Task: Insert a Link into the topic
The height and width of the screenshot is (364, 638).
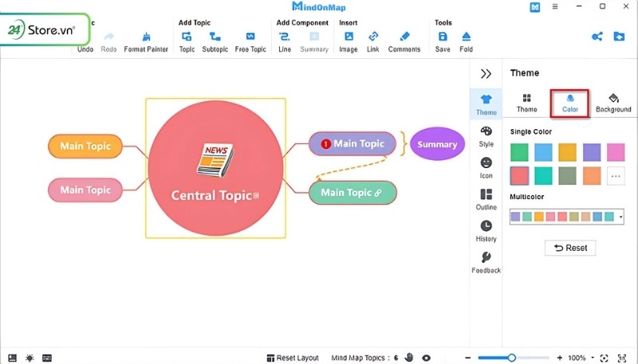Action: 373,42
